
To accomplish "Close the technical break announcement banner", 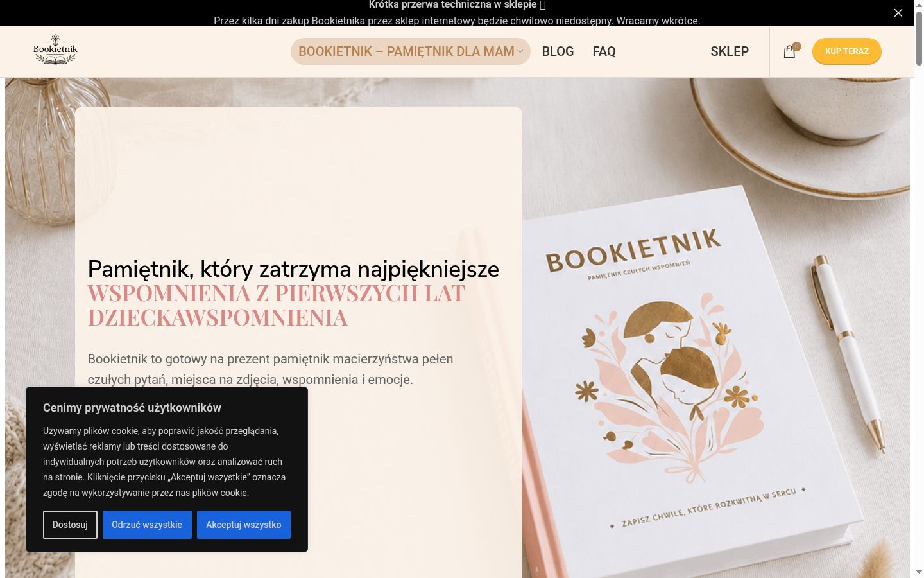I will click(x=898, y=13).
